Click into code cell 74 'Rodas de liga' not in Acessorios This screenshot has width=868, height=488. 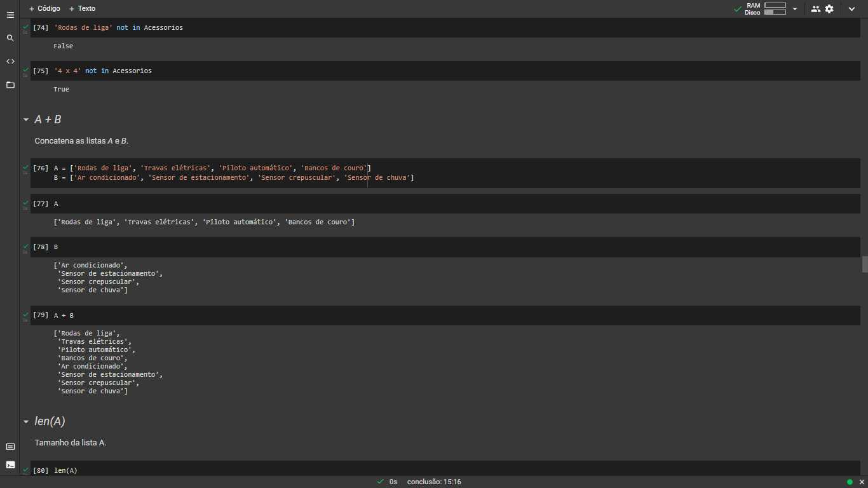click(x=445, y=28)
